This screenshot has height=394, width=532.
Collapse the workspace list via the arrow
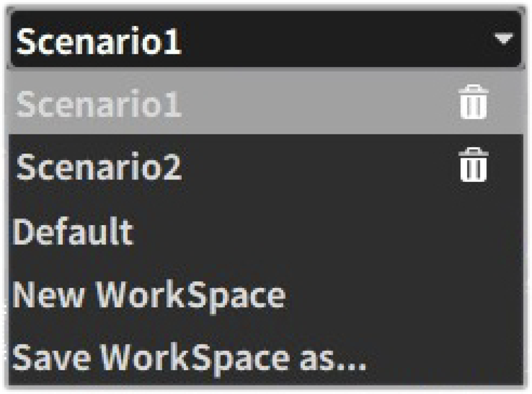[503, 39]
